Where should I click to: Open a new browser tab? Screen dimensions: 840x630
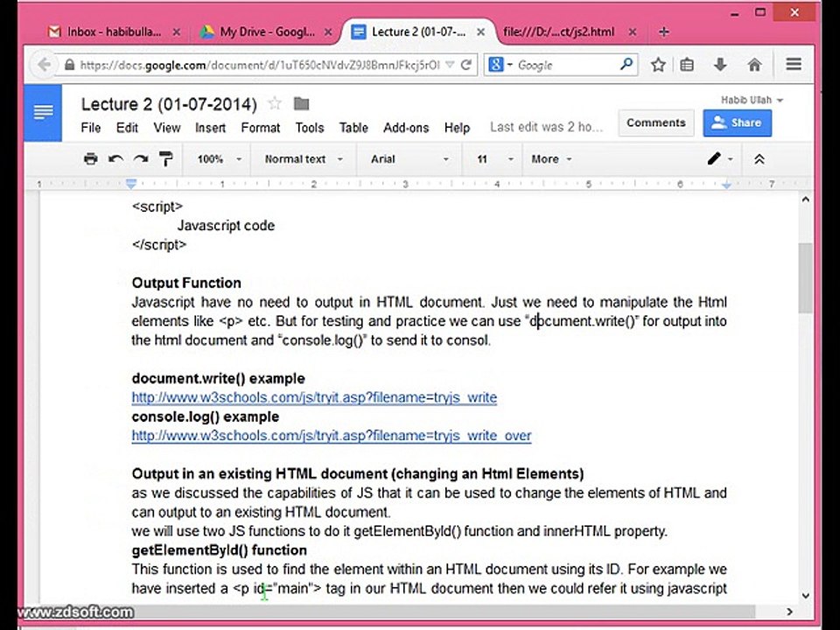pyautogui.click(x=664, y=32)
